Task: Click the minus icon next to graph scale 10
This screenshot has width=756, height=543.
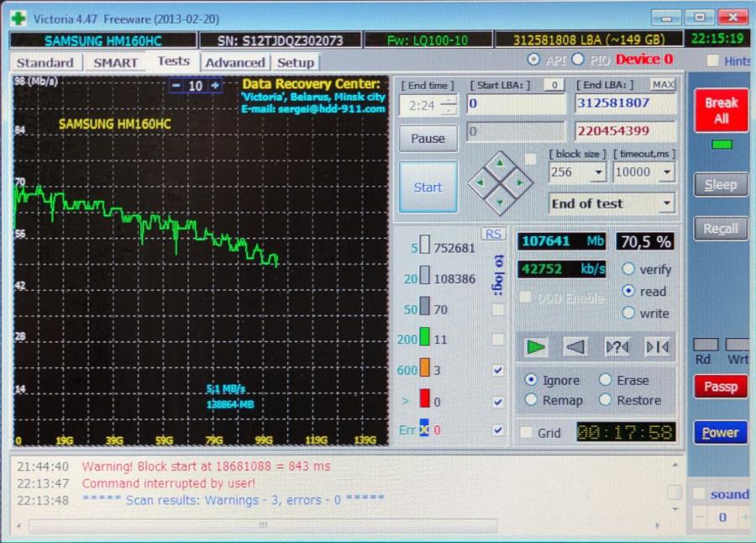Action: tap(176, 86)
